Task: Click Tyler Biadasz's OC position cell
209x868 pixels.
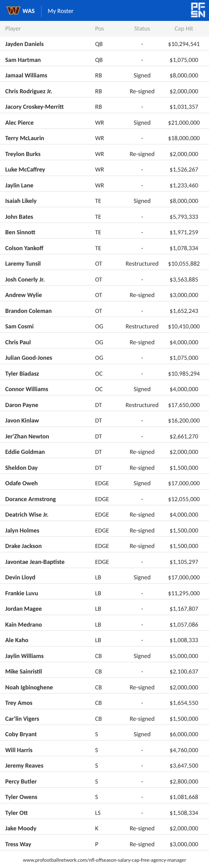Action: click(99, 374)
